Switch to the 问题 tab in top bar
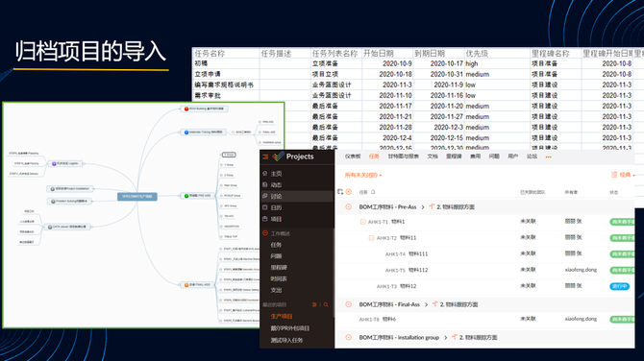644x361 pixels. click(x=494, y=156)
